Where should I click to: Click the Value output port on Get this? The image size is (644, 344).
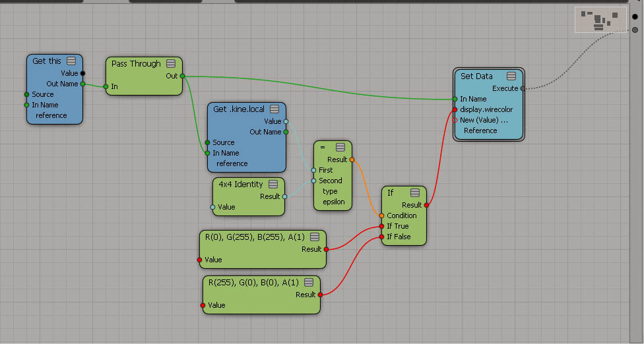[x=82, y=73]
